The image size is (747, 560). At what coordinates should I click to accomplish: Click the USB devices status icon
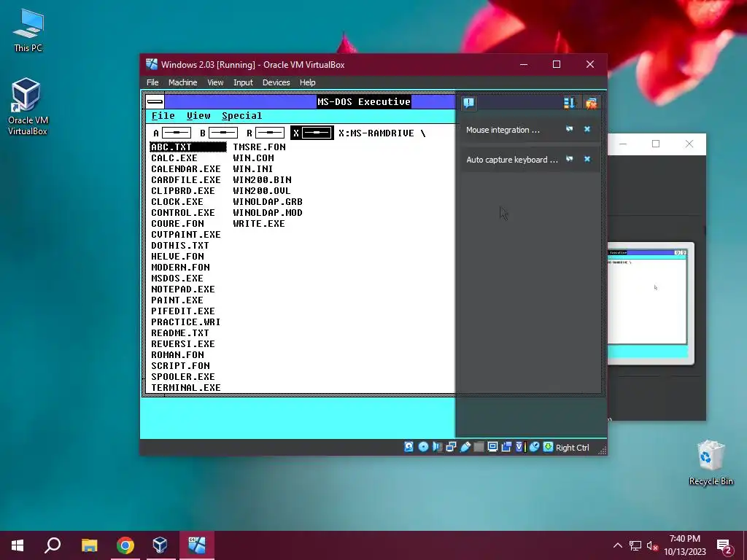[465, 447]
